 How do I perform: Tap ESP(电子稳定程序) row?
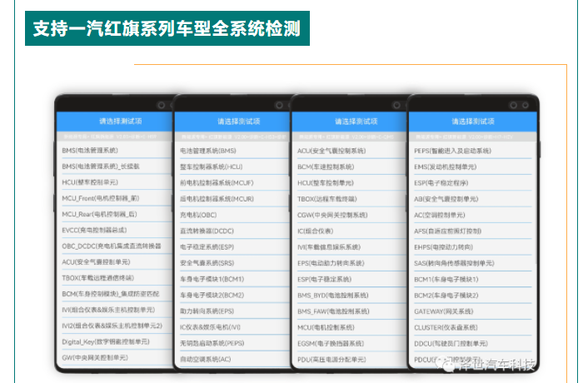[x=471, y=183]
